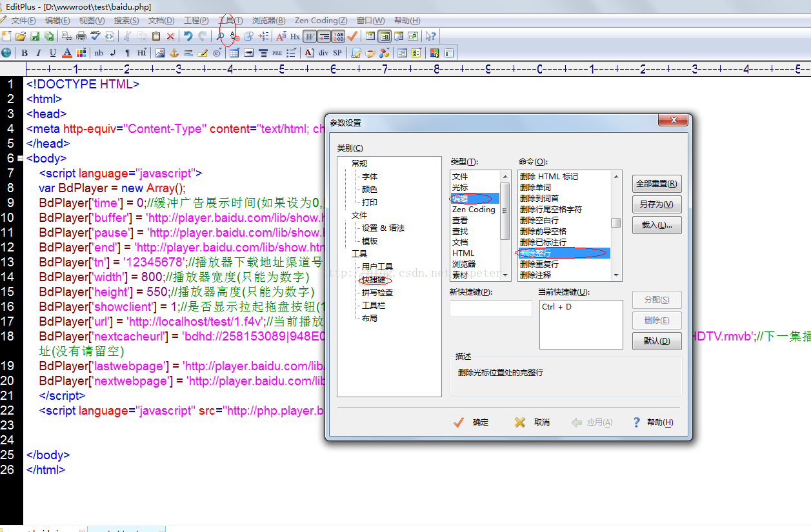Click the Underline U HTML icon
The width and height of the screenshot is (811, 532).
click(x=53, y=53)
